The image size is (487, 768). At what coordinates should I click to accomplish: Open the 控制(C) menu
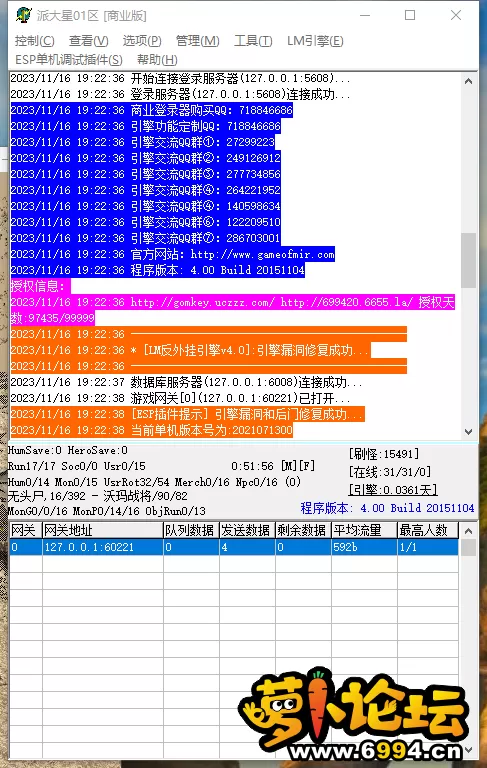34,41
